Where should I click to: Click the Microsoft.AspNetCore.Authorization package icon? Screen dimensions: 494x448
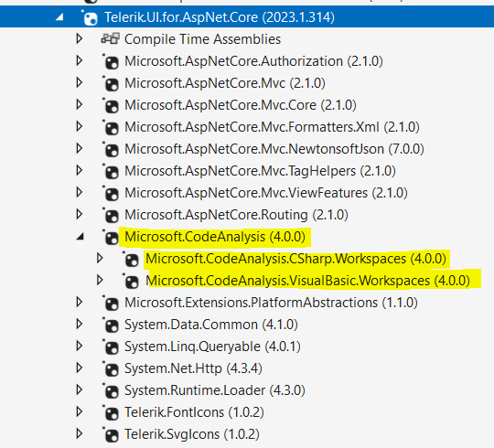[x=111, y=61]
